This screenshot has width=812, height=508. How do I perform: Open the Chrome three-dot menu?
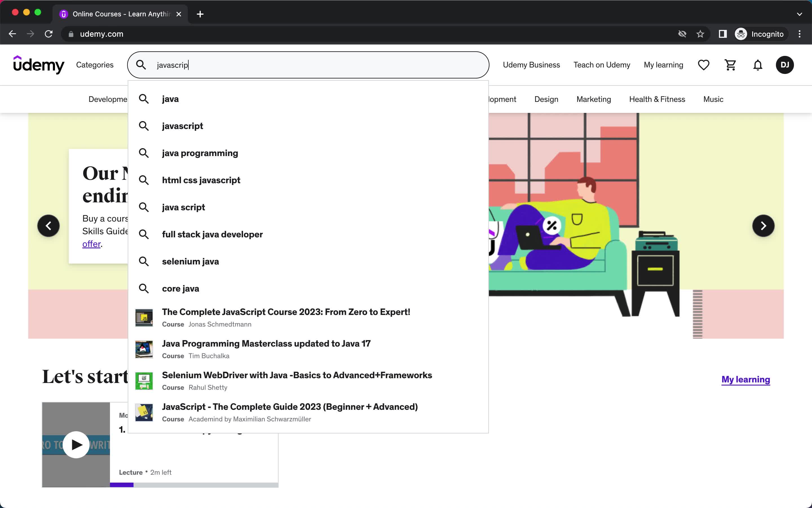[800, 34]
